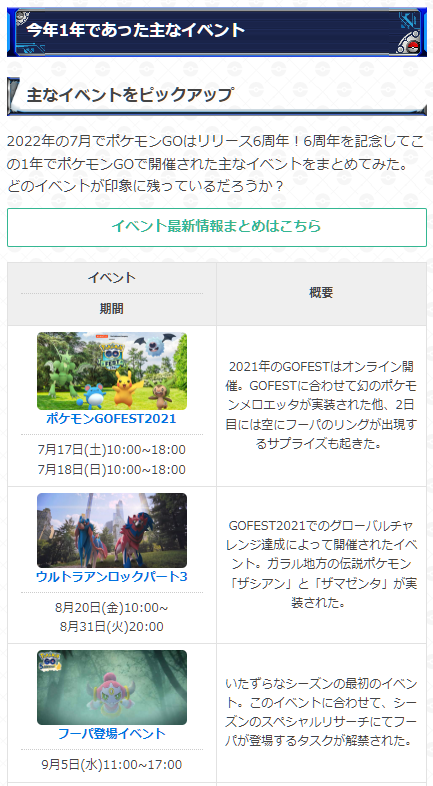
Task: Select the 主なイベントをピックアップ subheading
Action: 130,94
